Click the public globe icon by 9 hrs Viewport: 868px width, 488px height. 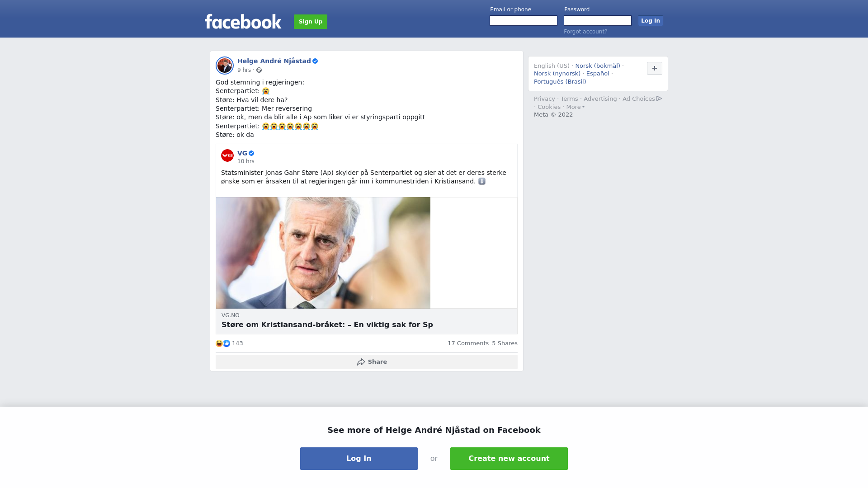[259, 70]
